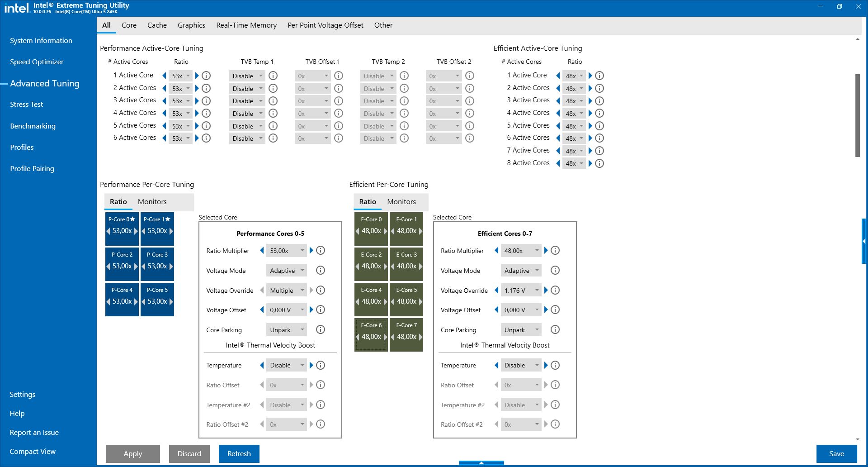Switch to the Core tab

coord(129,25)
